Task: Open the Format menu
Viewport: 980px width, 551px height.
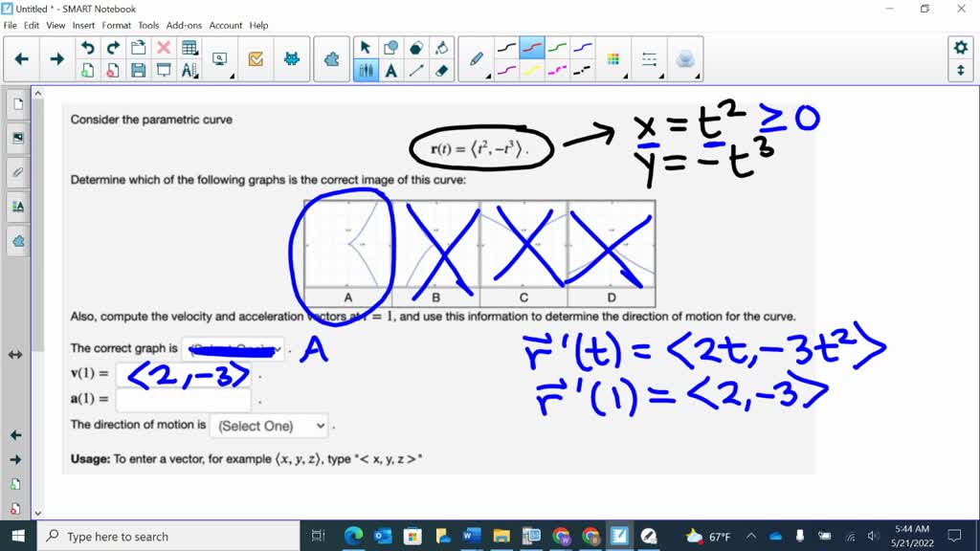Action: pyautogui.click(x=116, y=26)
